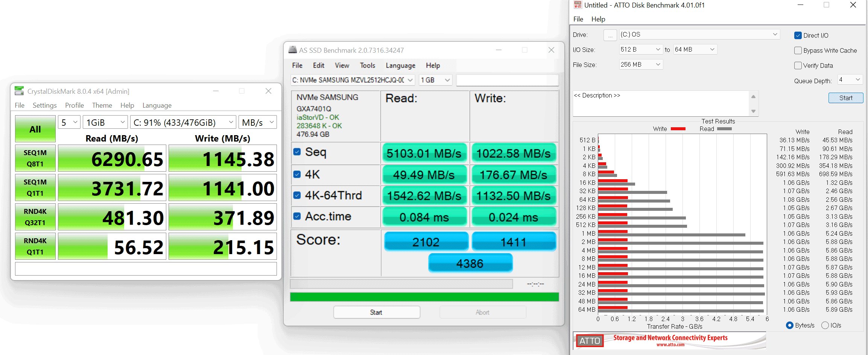Click the All button in CrystalDiskMark
868x355 pixels.
pos(35,129)
